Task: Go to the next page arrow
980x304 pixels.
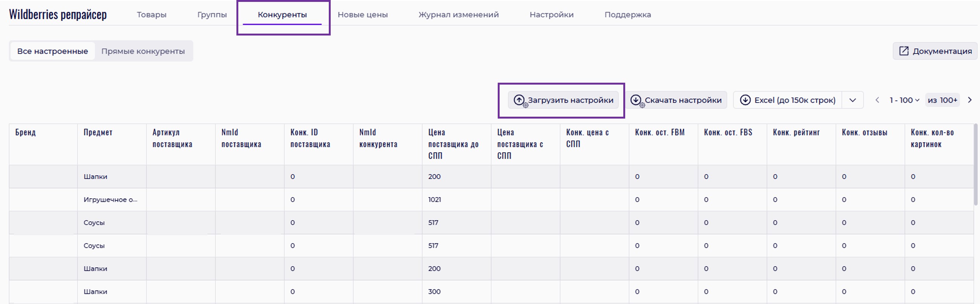Action: (970, 100)
